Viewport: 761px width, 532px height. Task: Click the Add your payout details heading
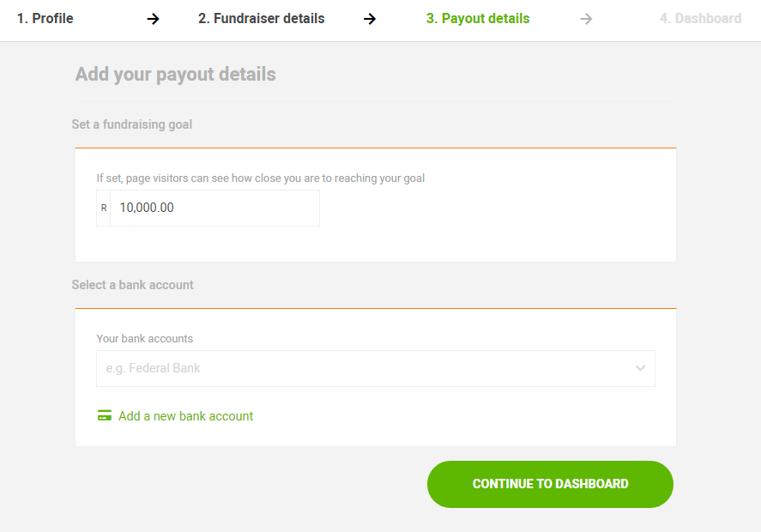(175, 74)
